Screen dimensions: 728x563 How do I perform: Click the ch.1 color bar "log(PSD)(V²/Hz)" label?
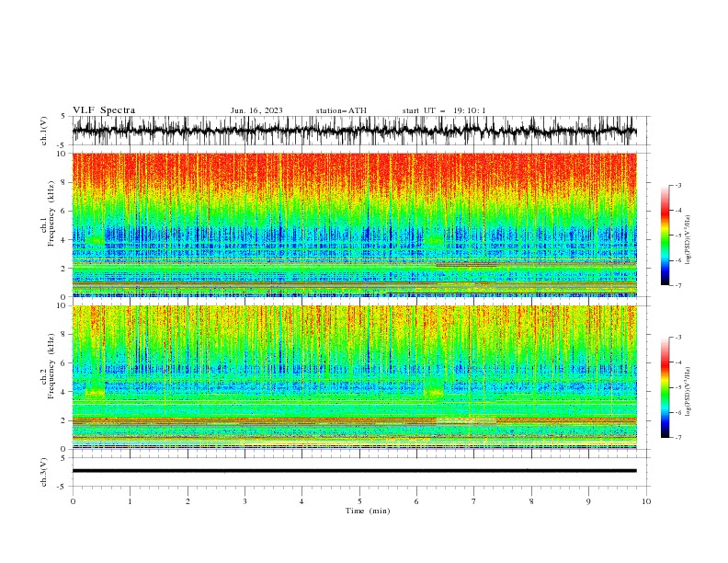pos(688,240)
